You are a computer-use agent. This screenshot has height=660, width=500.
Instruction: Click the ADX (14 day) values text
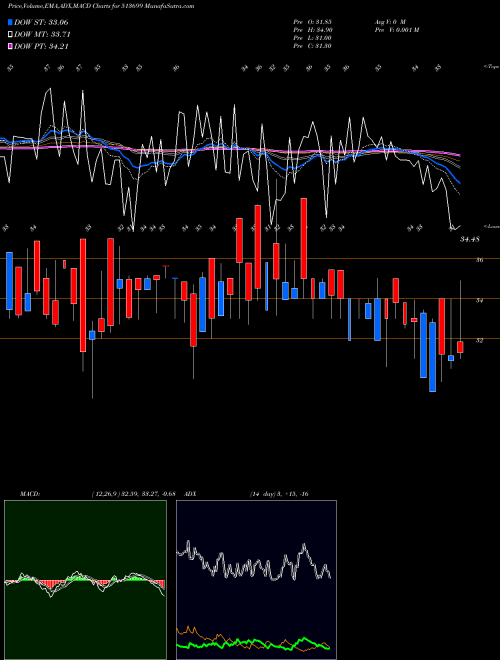[279, 494]
